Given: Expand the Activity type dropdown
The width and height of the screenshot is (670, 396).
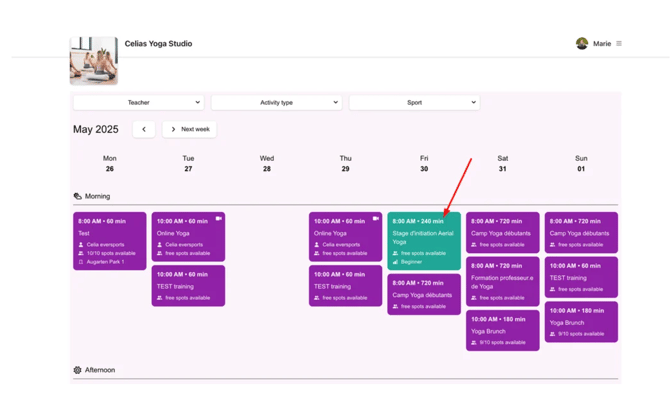Looking at the screenshot, I should tap(276, 103).
